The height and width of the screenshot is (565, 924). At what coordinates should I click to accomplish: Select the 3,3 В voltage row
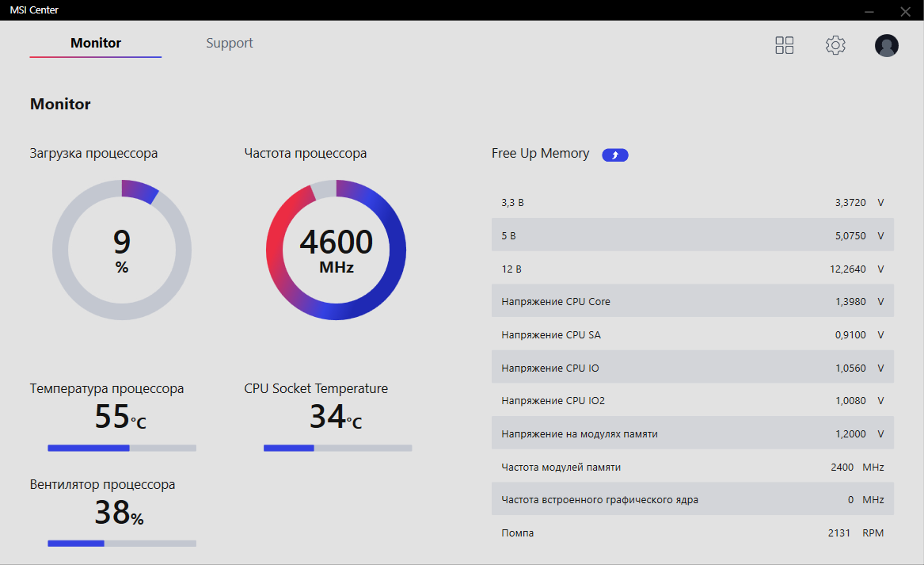tap(693, 202)
